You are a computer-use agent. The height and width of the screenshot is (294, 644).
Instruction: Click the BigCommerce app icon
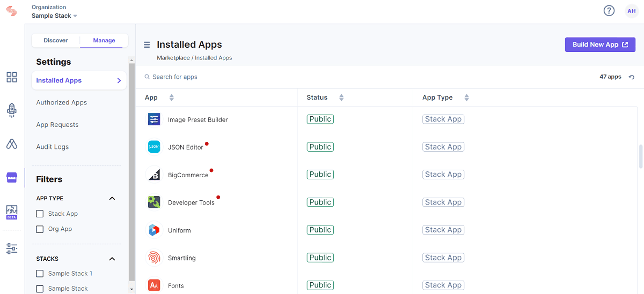[x=154, y=174]
